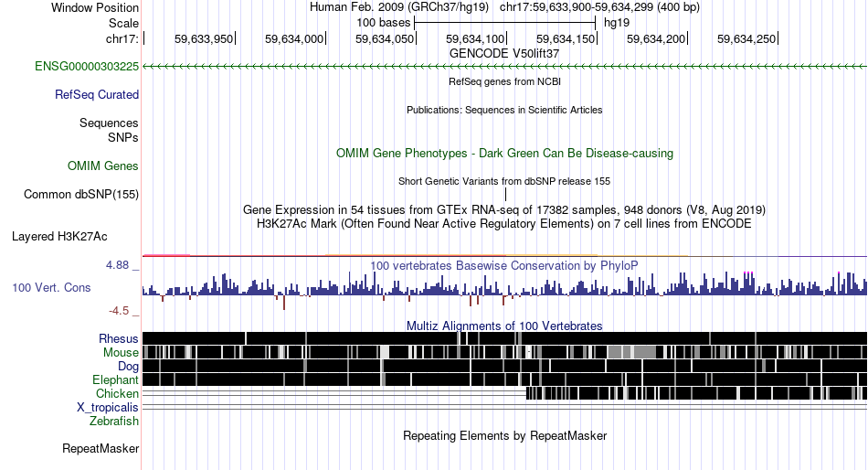Click the dbSNP variant tick mark
868x470 pixels.
(x=505, y=194)
